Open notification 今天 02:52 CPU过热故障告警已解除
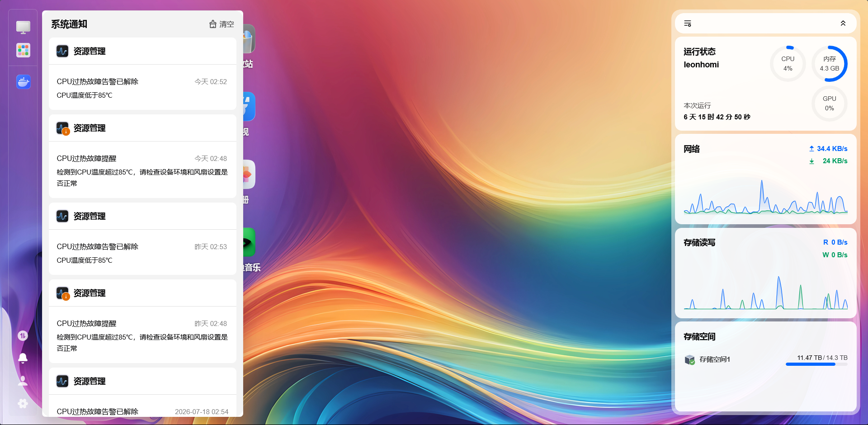 [142, 88]
